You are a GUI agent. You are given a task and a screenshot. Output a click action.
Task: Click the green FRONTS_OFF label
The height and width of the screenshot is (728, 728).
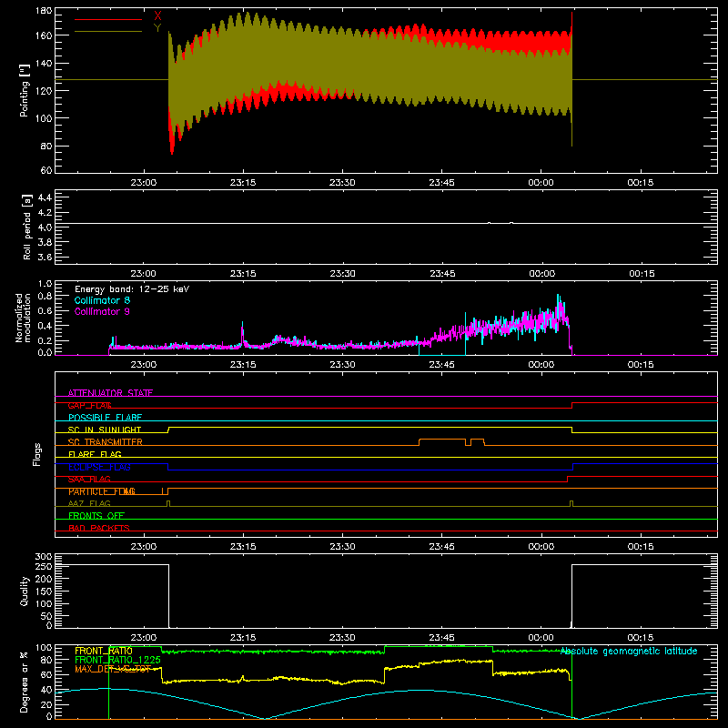click(96, 515)
